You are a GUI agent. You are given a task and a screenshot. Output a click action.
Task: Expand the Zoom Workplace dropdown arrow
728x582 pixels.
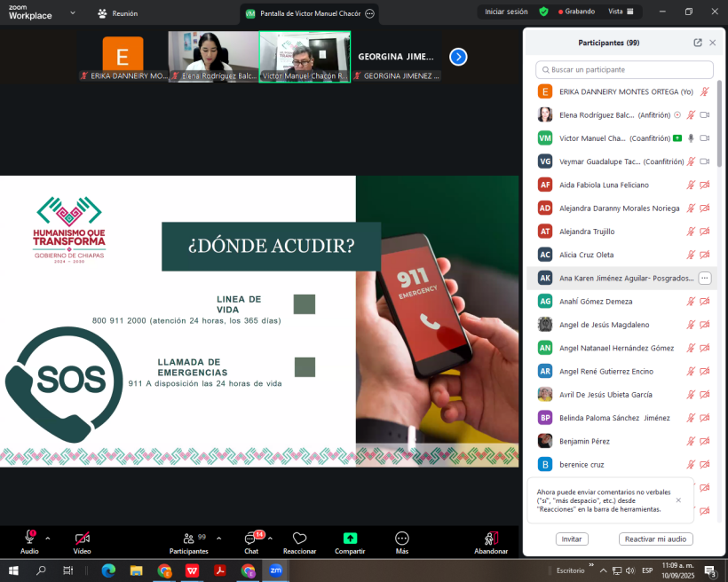coord(72,13)
